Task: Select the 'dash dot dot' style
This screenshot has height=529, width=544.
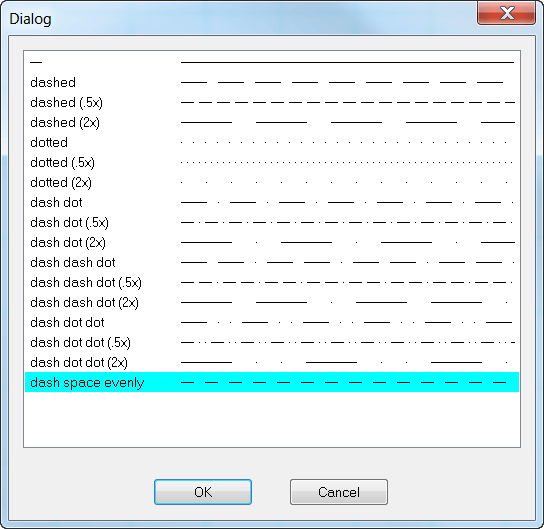Action: pos(272,323)
